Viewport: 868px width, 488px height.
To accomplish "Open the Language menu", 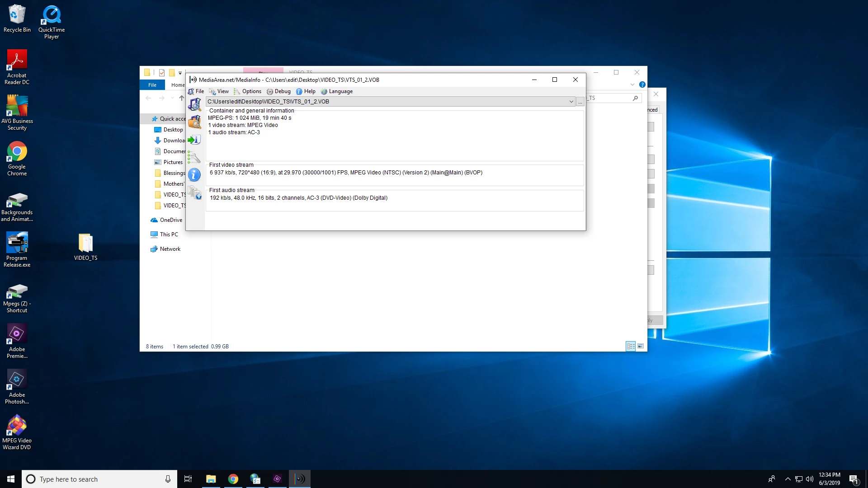I will (x=337, y=91).
